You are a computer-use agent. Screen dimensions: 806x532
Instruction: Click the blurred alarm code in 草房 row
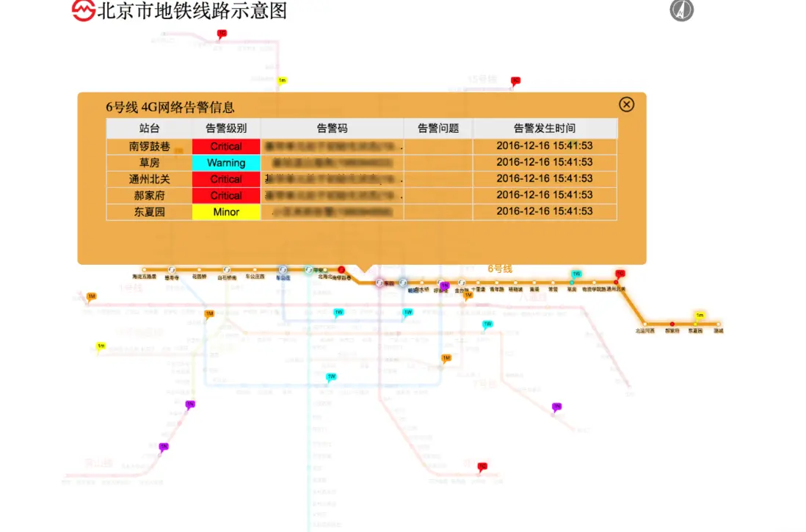pos(332,163)
